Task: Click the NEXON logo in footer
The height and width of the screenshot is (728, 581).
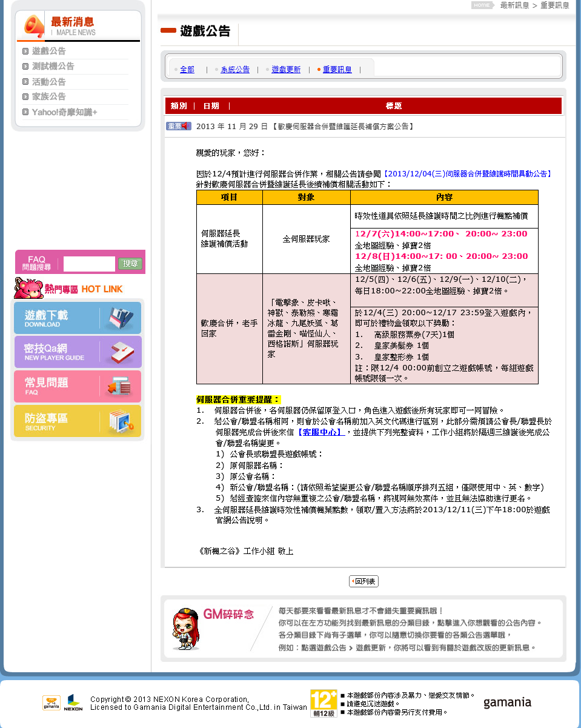Action: point(73,703)
